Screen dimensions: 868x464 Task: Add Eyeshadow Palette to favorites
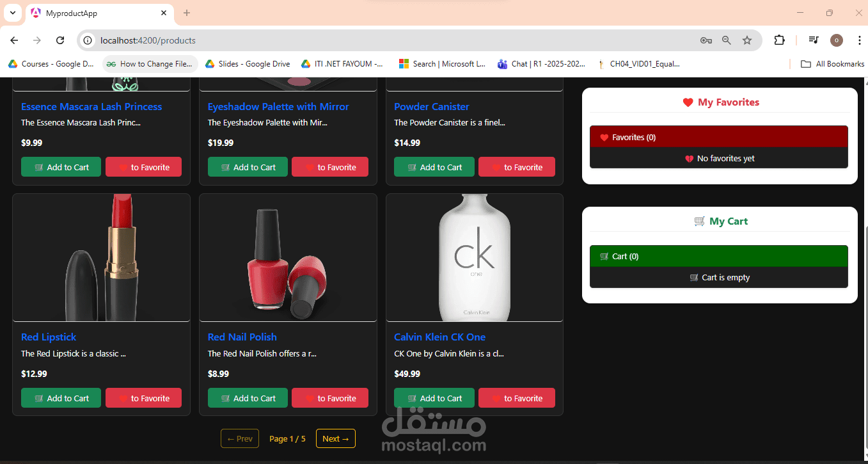click(x=330, y=167)
